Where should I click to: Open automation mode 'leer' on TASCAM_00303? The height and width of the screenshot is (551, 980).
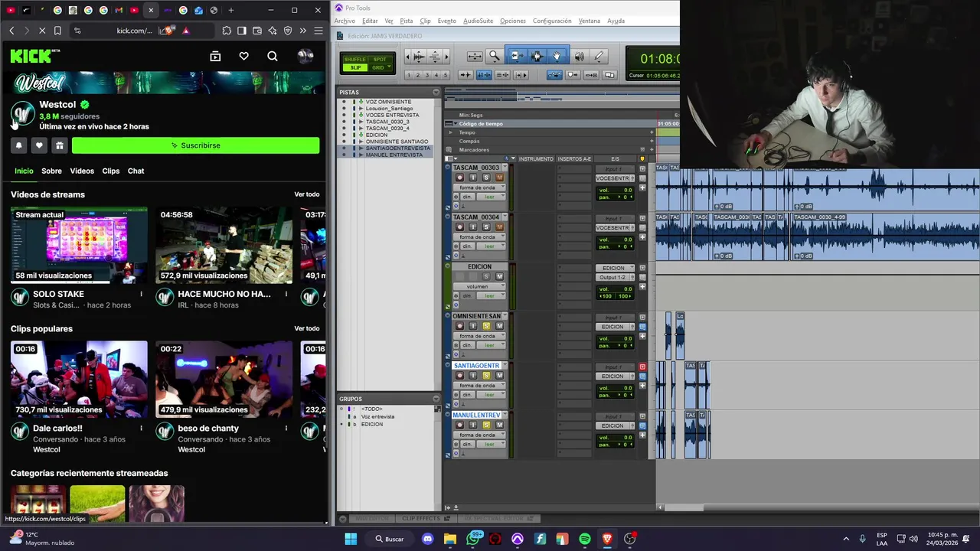[x=490, y=197]
